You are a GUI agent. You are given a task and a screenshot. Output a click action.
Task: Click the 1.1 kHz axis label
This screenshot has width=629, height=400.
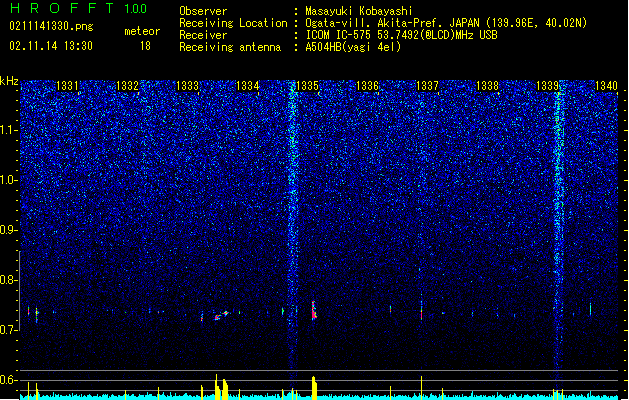[8, 130]
